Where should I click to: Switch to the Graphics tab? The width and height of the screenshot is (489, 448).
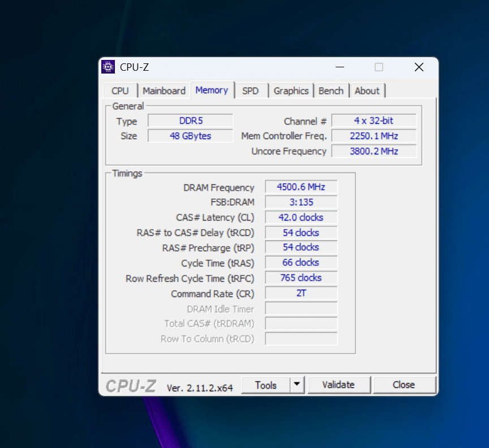click(x=291, y=91)
